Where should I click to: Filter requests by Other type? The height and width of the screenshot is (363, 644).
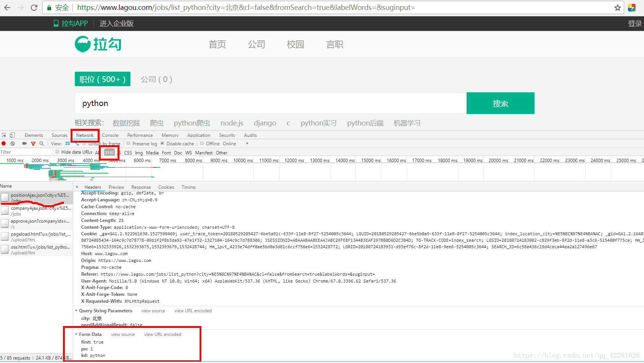[222, 153]
